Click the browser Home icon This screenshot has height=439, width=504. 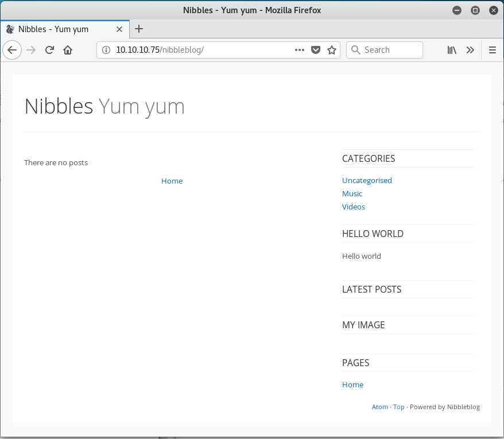point(67,50)
